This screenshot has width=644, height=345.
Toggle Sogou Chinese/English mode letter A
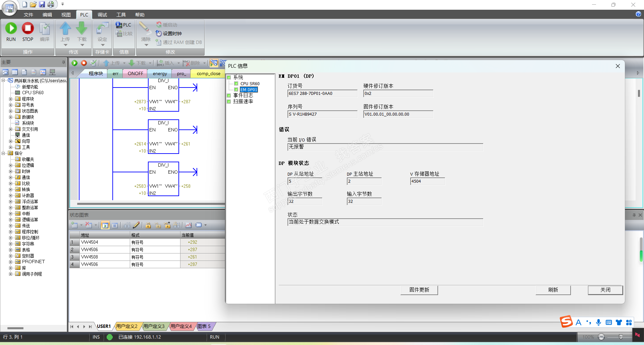coord(578,323)
